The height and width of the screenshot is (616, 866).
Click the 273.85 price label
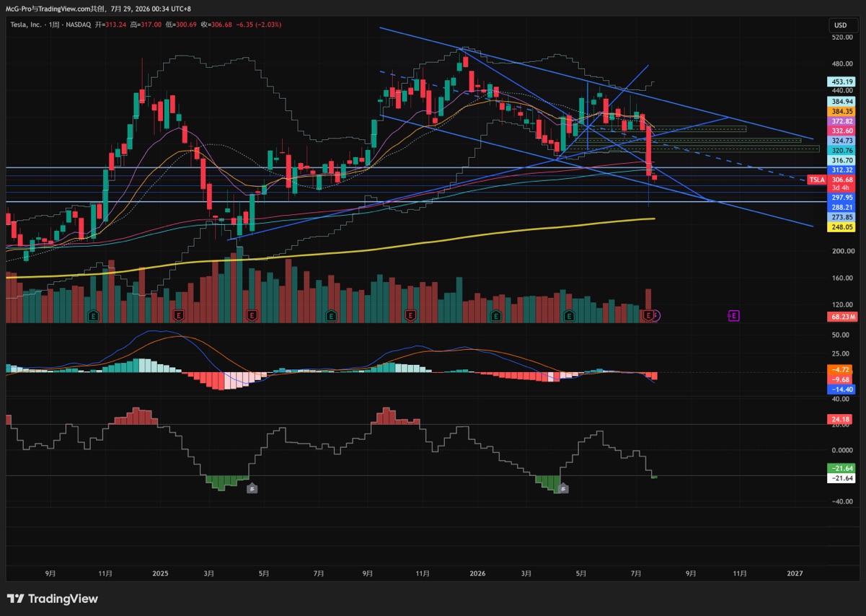(x=841, y=217)
